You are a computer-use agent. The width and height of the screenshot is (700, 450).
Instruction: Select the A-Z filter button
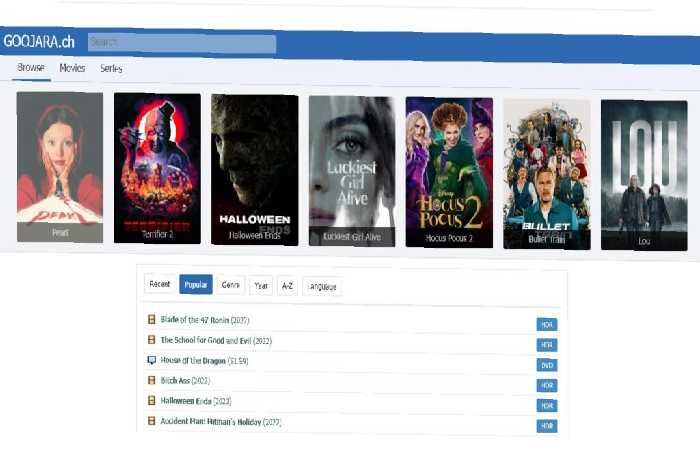[287, 286]
